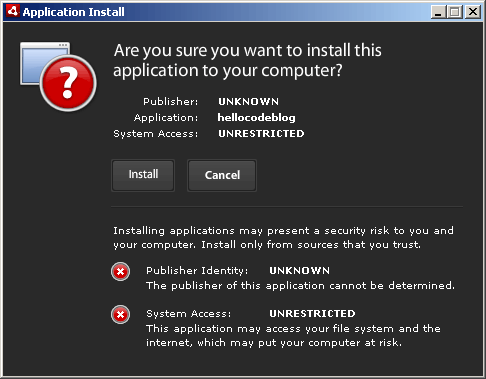Click the UNKNOWN publisher value at top
The width and height of the screenshot is (486, 379).
point(248,102)
